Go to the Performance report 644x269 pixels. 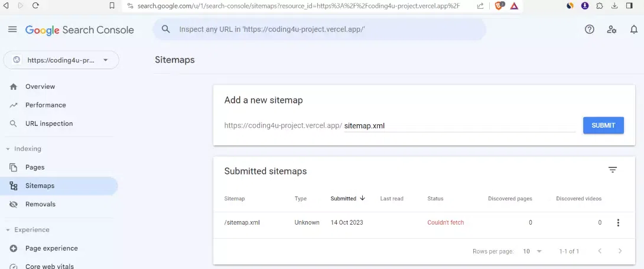click(45, 105)
